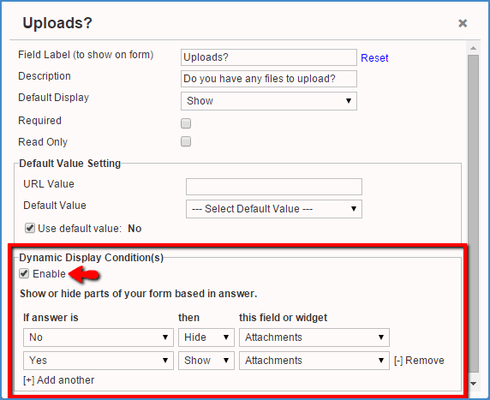Click [+] Add another condition

(x=59, y=380)
